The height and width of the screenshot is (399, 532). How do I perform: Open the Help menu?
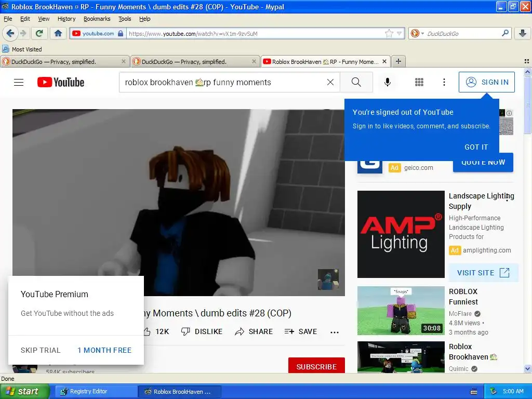[144, 19]
